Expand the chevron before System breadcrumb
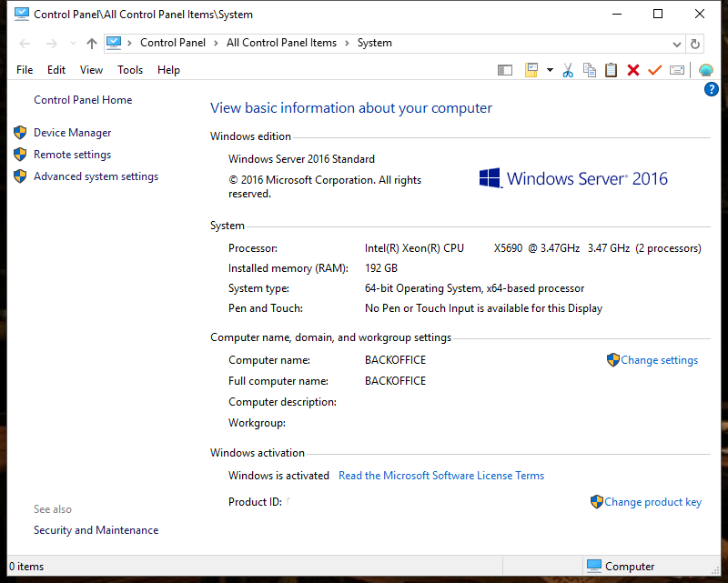Screen dimensions: 728x583 click(x=347, y=43)
